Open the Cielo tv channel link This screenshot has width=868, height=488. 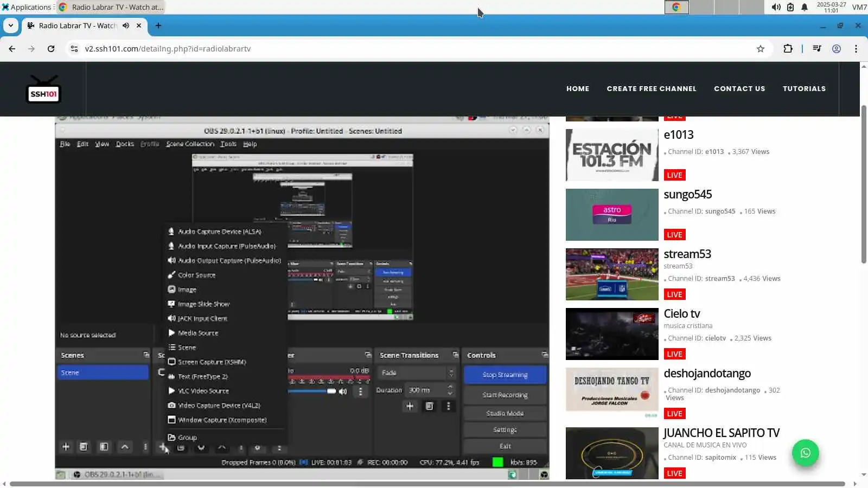tap(682, 313)
